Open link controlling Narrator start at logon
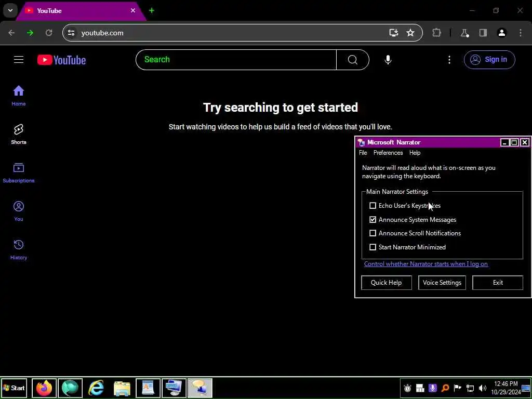 click(x=426, y=263)
